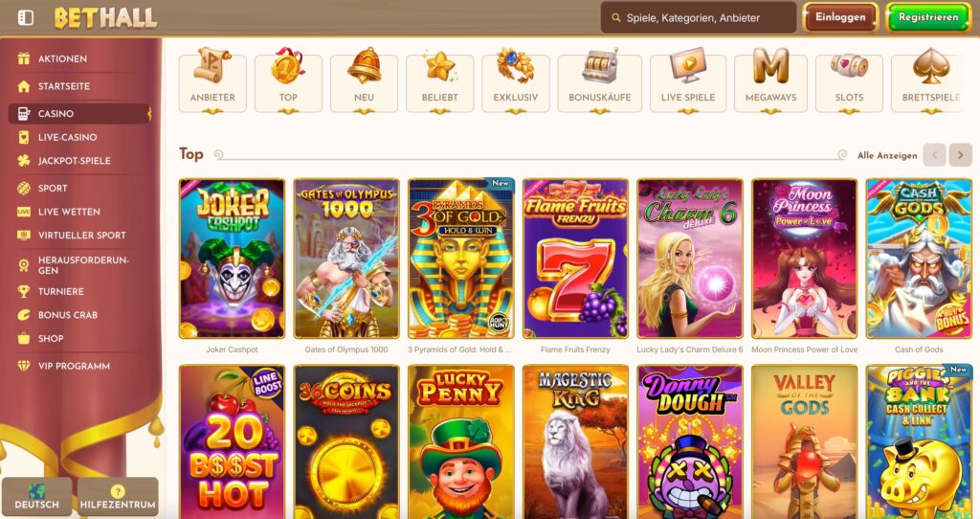Open the Hilfezentrum help button

[x=118, y=496]
